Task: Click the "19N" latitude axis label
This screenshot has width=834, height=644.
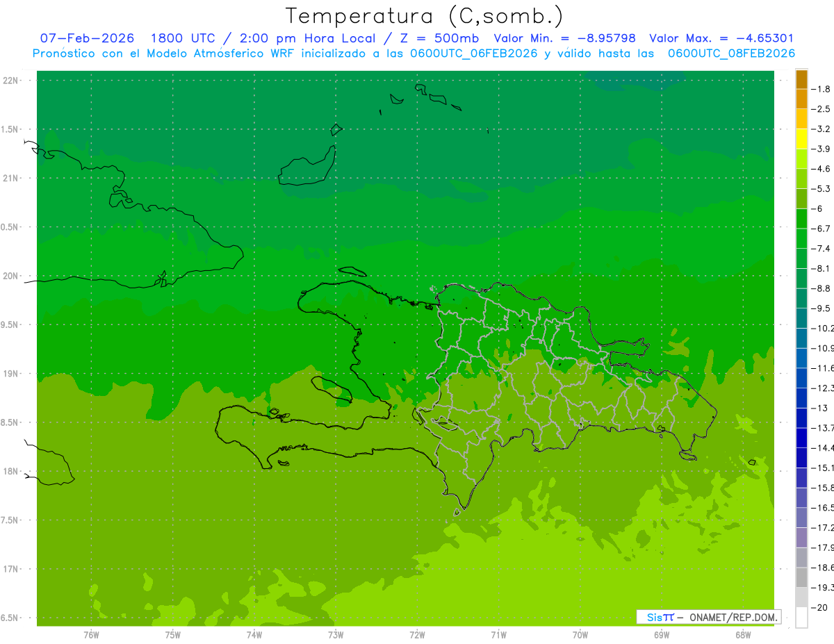Action: click(12, 374)
